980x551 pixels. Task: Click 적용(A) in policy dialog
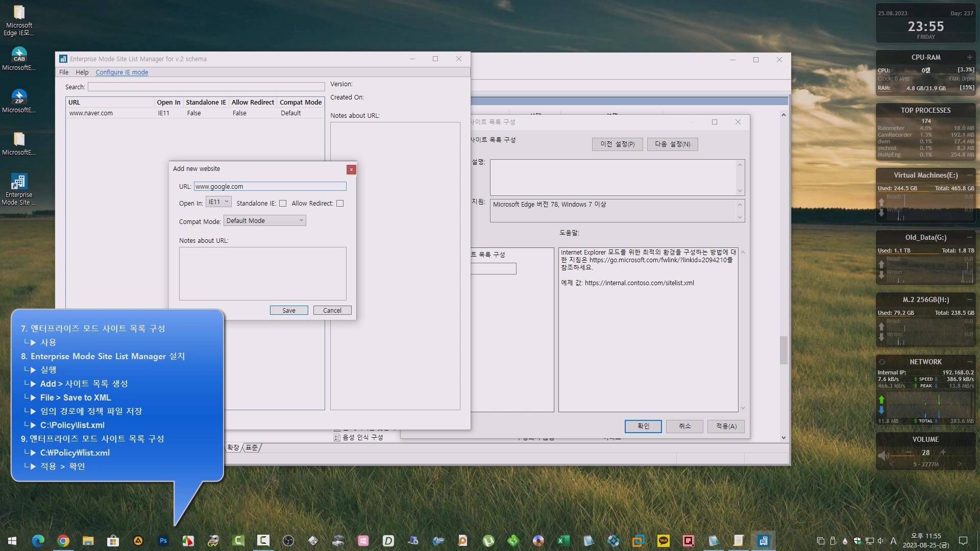click(726, 426)
